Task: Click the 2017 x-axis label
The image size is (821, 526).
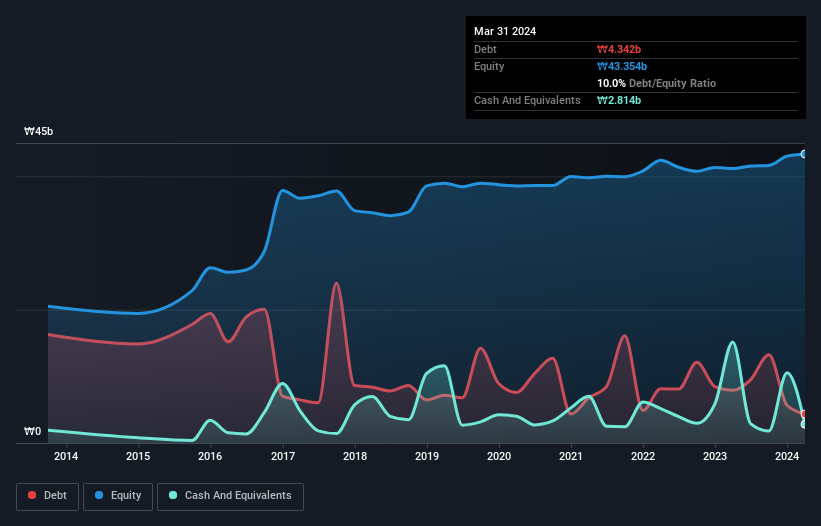Action: click(x=283, y=456)
